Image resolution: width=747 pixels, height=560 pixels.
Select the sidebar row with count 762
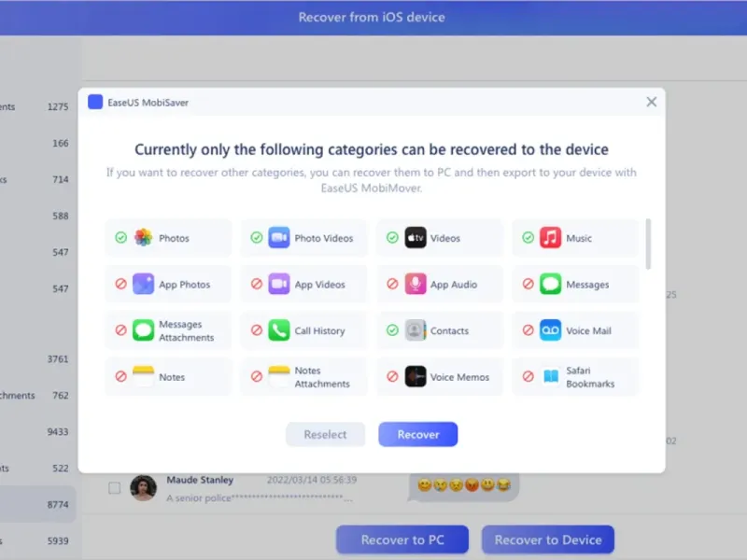(x=38, y=395)
